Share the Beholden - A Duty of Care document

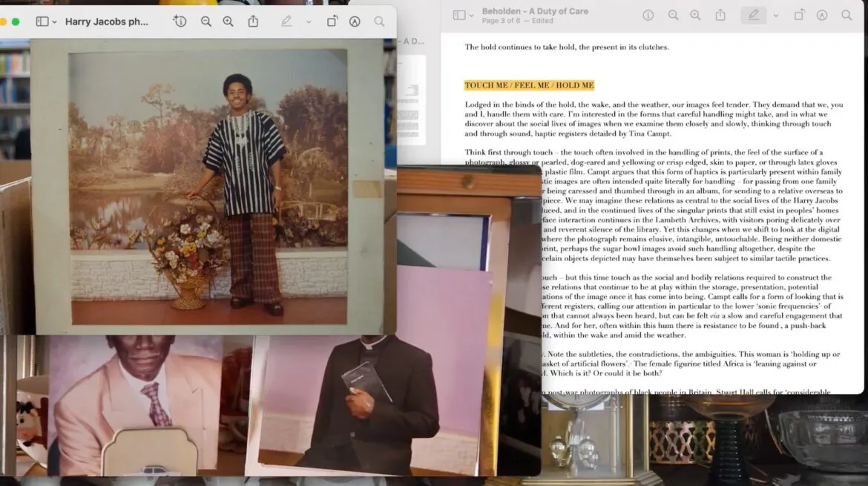click(x=720, y=15)
